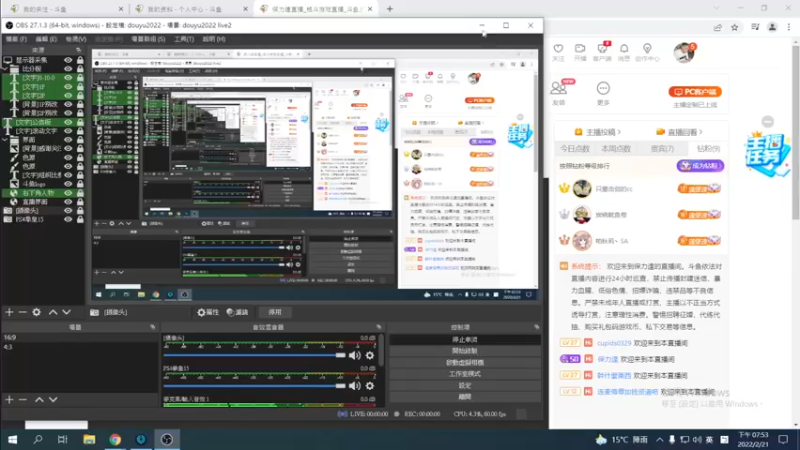This screenshot has height=450, width=800.
Task: Click the 停止串流 stop streaming button
Action: pyautogui.click(x=465, y=340)
